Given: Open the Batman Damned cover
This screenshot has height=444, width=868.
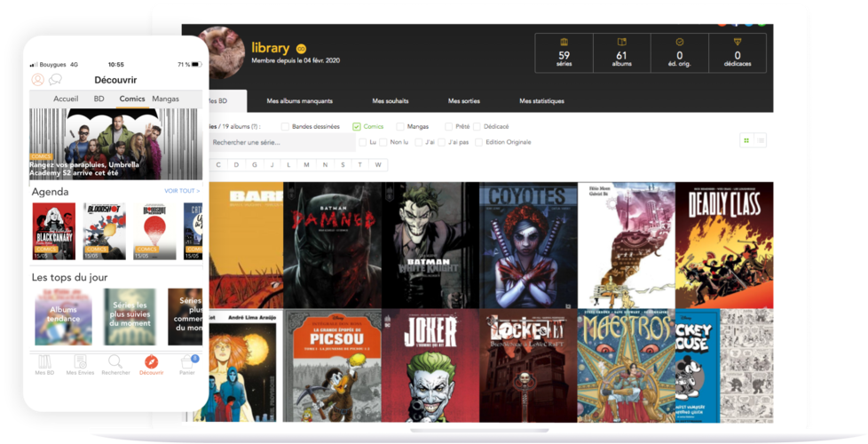Looking at the screenshot, I should click(333, 245).
